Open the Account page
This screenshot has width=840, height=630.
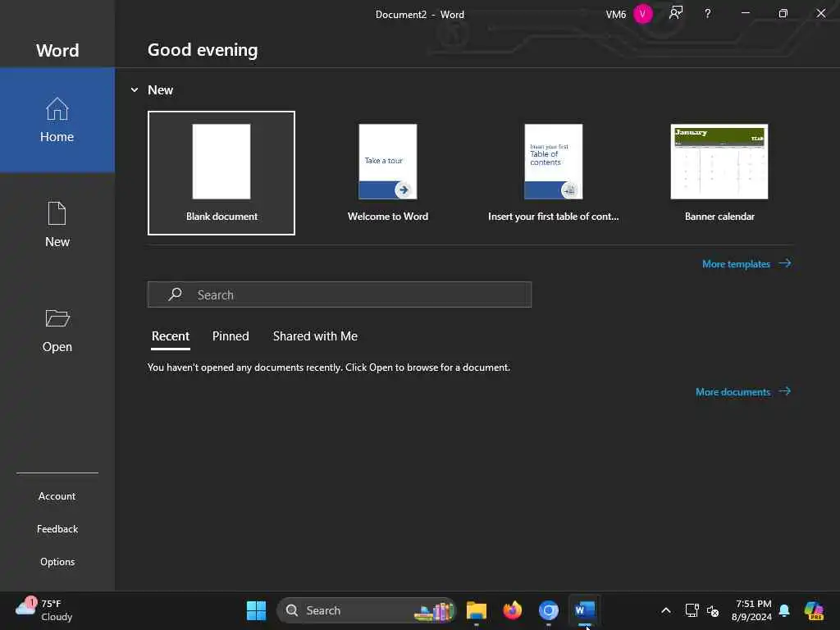coord(57,496)
